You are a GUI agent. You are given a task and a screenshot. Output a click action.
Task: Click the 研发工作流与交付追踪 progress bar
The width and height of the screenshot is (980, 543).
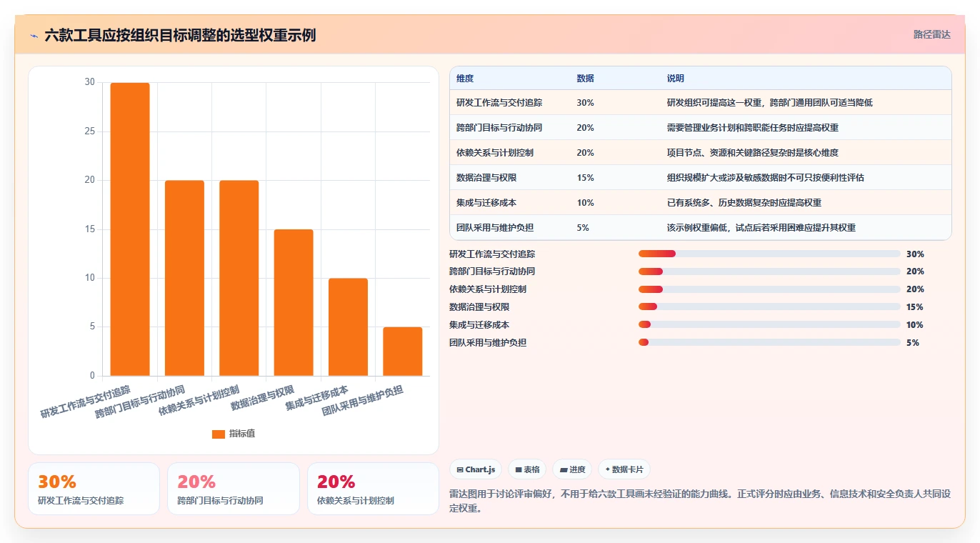click(x=769, y=254)
